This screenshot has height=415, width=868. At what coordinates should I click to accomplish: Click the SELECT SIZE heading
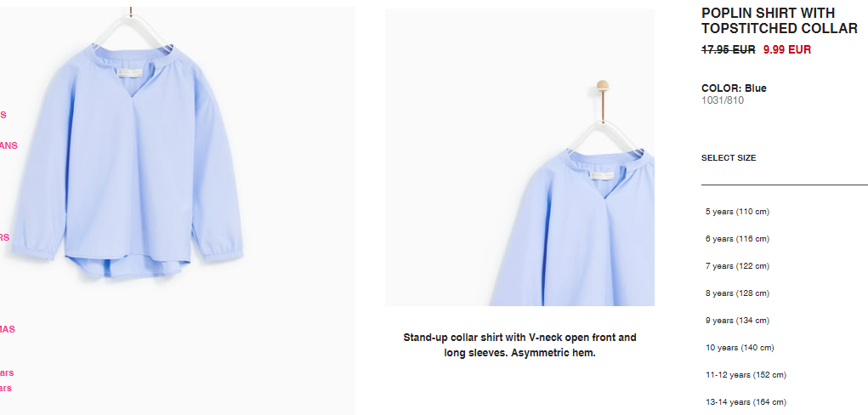(729, 158)
